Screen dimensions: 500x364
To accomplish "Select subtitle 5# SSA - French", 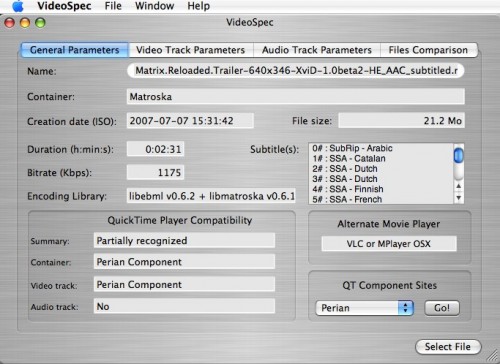I will (x=382, y=199).
